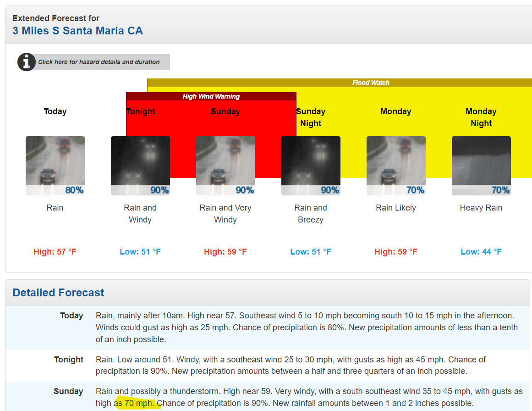The image size is (532, 411).
Task: Open hazard details and duration link
Action: pyautogui.click(x=99, y=62)
